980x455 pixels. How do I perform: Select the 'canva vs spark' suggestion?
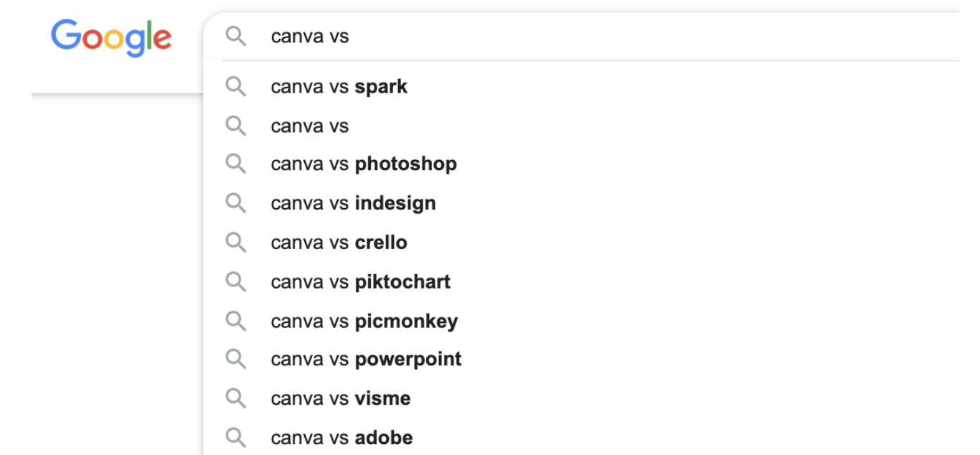[x=339, y=87]
